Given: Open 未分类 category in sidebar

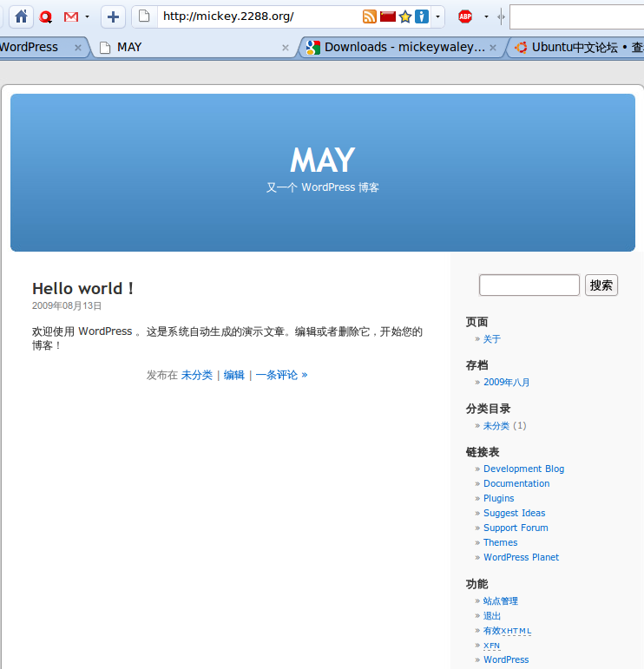Looking at the screenshot, I should 496,426.
